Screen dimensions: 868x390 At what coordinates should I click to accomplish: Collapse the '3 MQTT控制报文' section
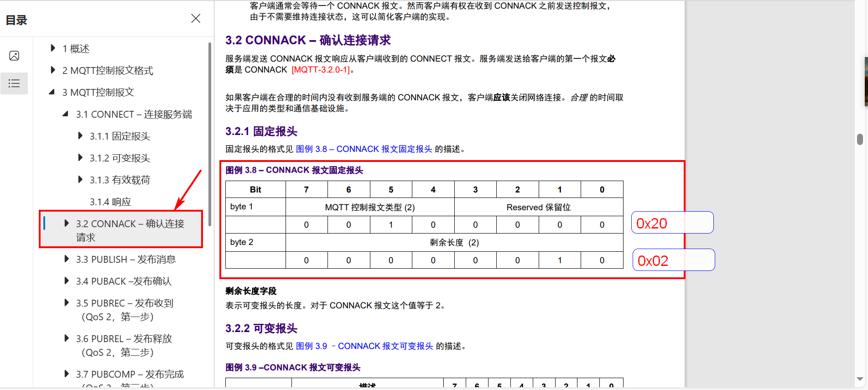coord(52,92)
